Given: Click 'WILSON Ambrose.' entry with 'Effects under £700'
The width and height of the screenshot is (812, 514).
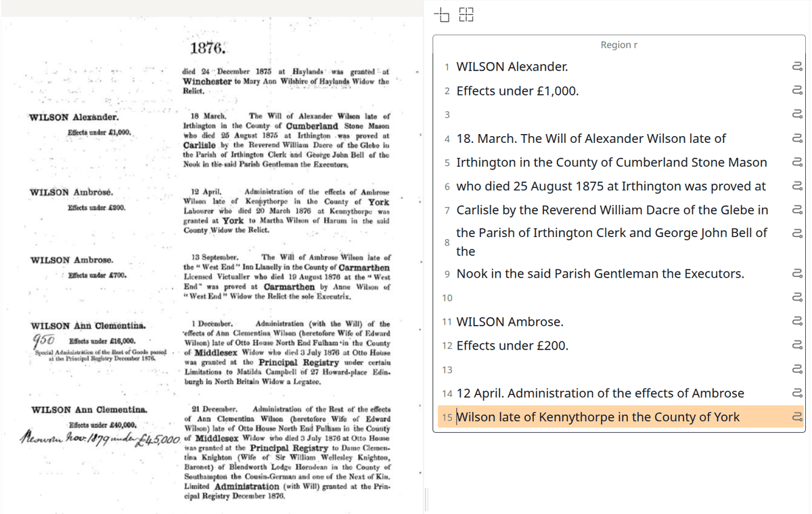Looking at the screenshot, I should click(x=72, y=260).
